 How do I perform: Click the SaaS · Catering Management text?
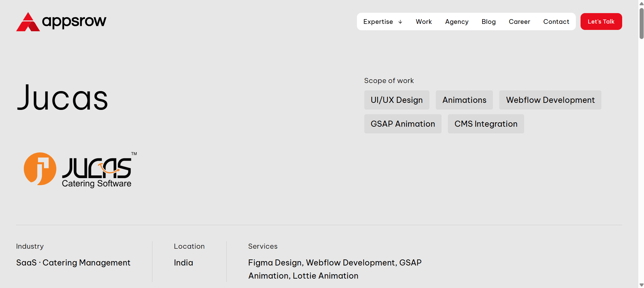73,262
